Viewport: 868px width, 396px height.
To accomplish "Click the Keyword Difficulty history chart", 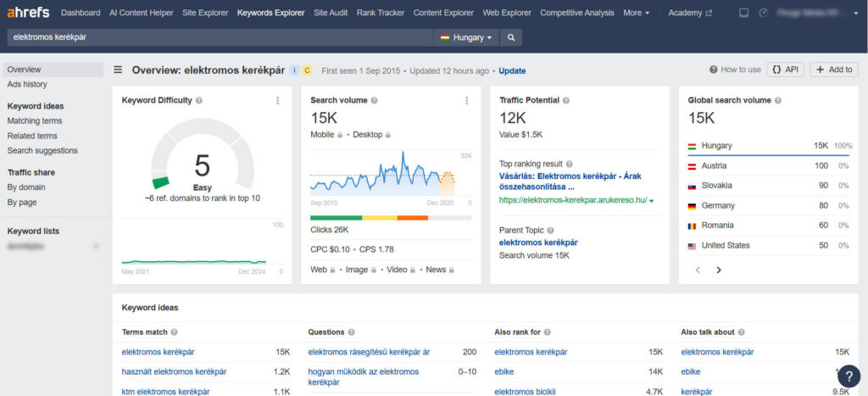I will (194, 261).
